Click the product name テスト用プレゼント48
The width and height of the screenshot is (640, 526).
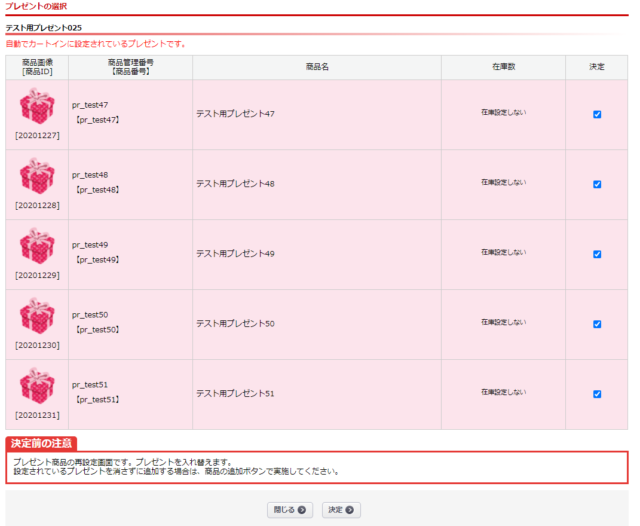pyautogui.click(x=236, y=184)
